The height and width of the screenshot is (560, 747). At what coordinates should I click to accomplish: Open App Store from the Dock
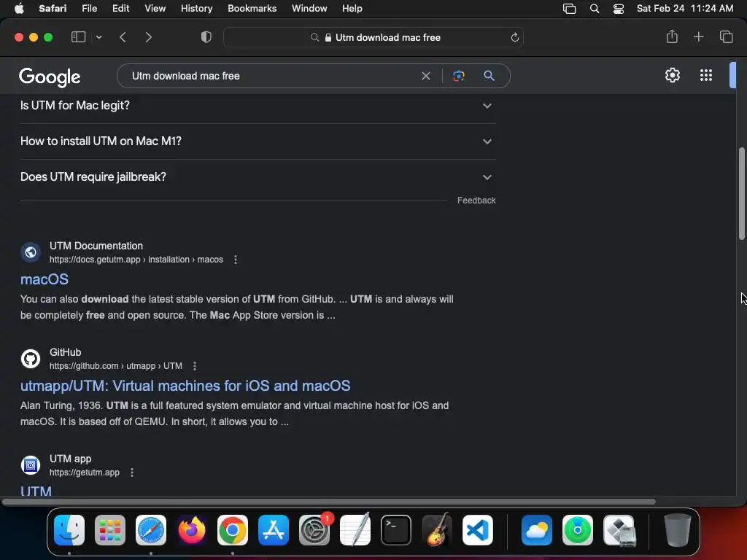[274, 530]
